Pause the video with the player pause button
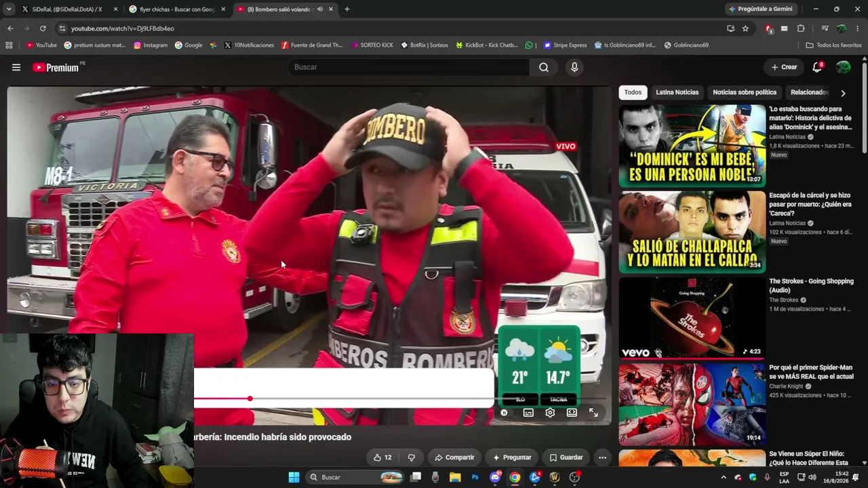Image resolution: width=868 pixels, height=488 pixels. pos(504,413)
